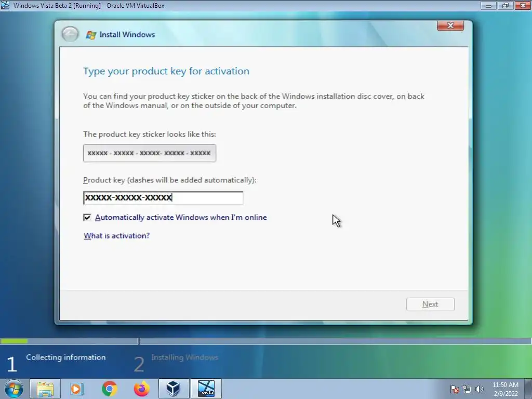Open the network tray icon
This screenshot has height=399, width=532.
(467, 389)
